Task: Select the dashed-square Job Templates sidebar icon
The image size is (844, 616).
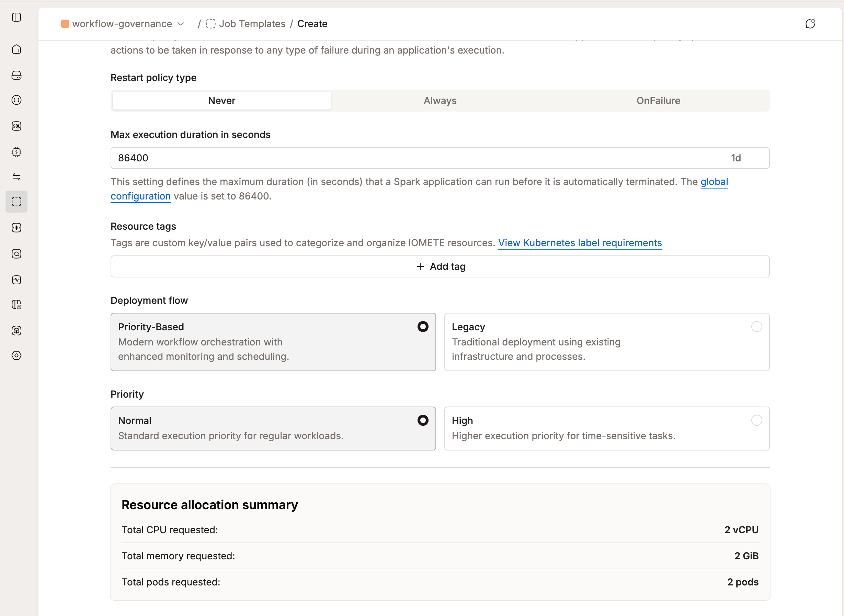Action: [x=16, y=202]
